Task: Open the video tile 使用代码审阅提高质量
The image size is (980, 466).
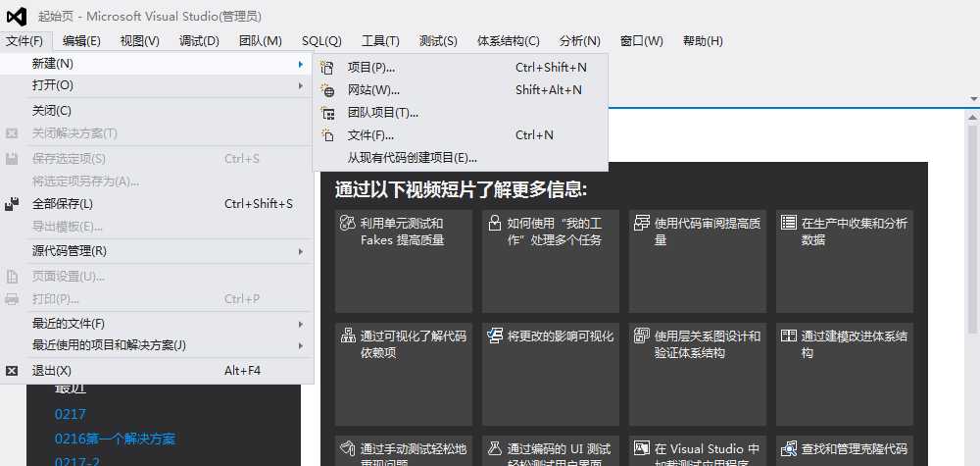Action: [x=698, y=262]
